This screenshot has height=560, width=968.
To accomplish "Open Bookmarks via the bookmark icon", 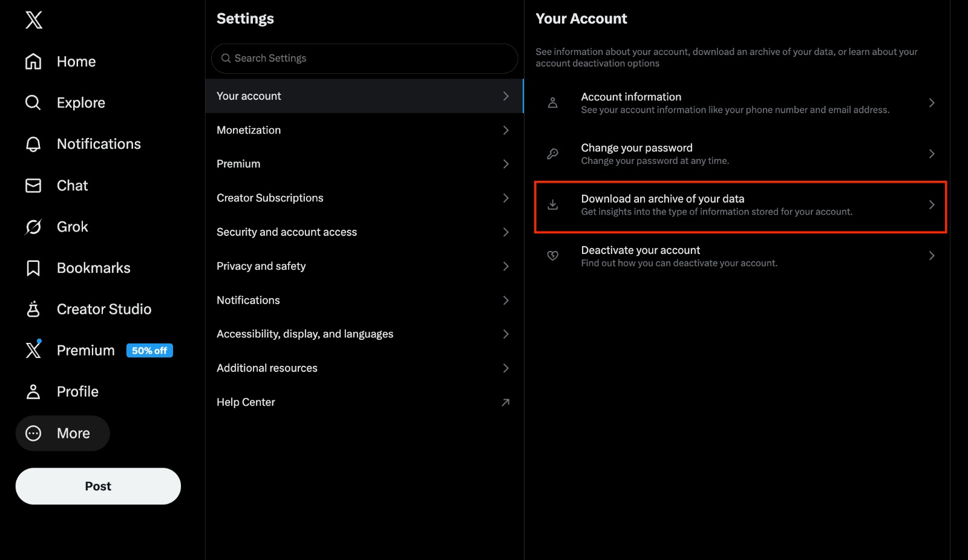I will [33, 268].
